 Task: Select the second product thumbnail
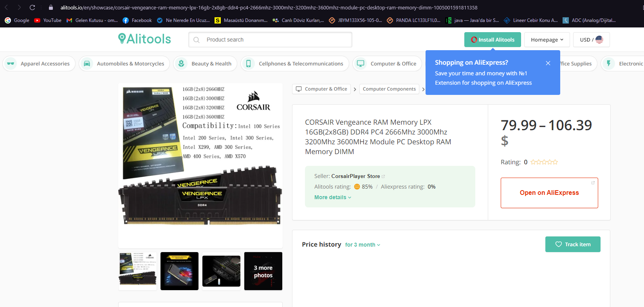tap(179, 271)
